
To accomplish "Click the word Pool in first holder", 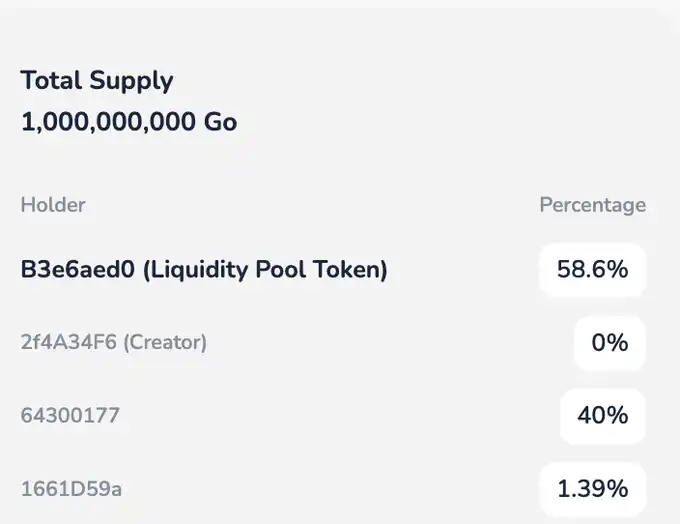I will tap(284, 270).
